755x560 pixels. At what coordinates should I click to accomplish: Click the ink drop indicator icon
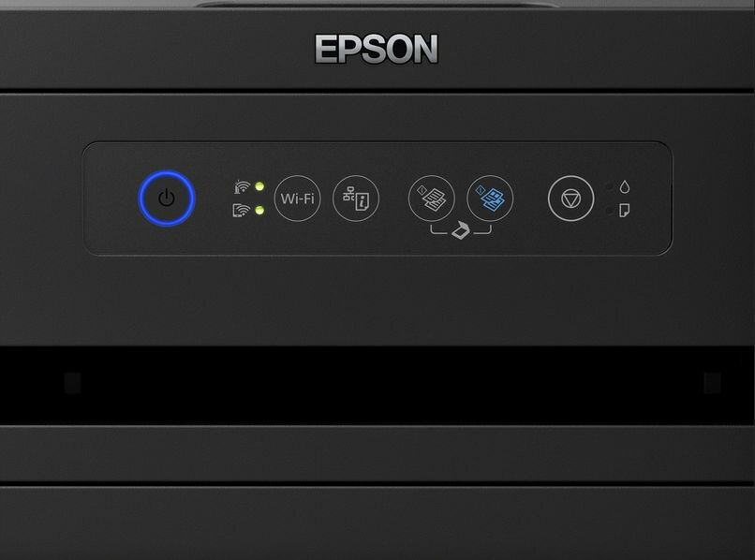point(625,187)
